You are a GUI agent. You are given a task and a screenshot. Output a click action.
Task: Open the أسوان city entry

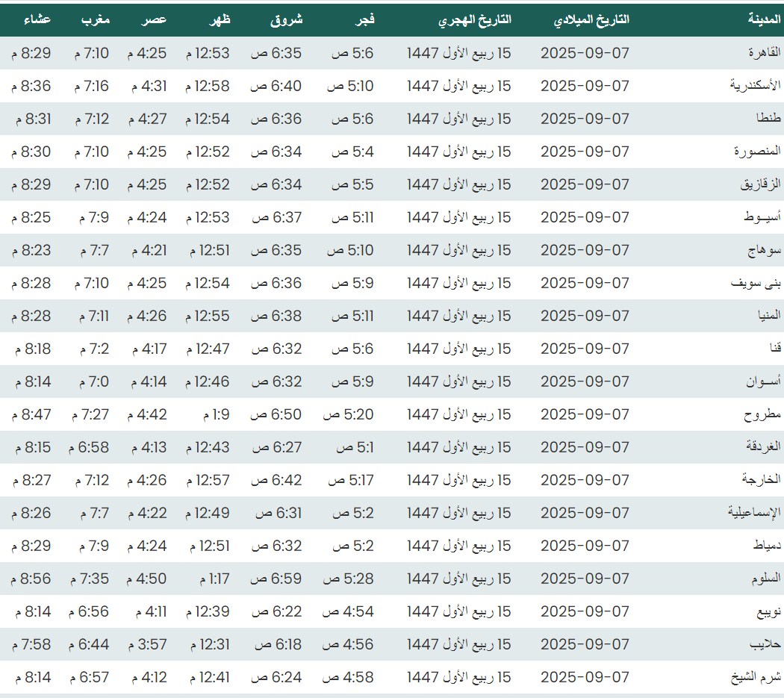point(762,381)
